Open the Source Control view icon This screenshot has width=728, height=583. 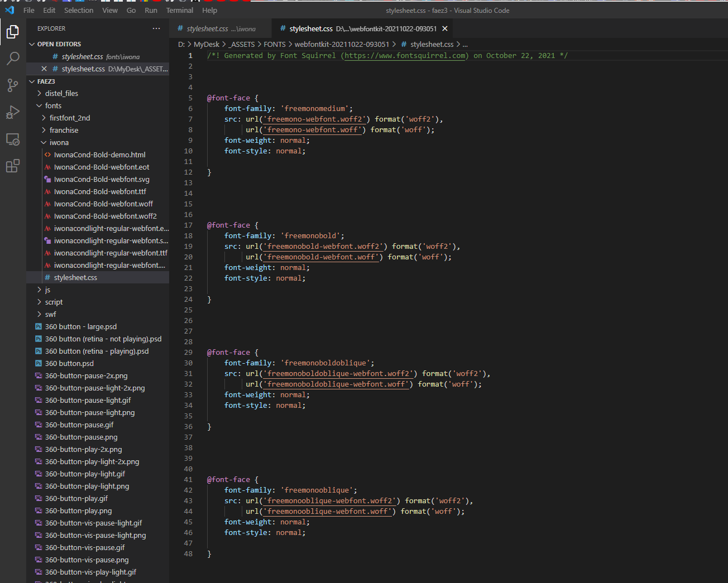[x=13, y=85]
